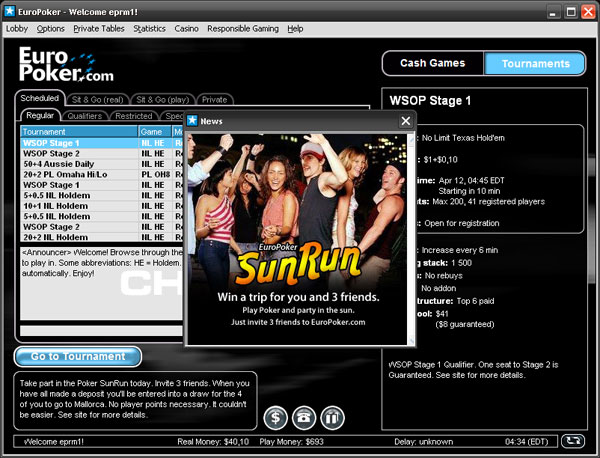The width and height of the screenshot is (600, 458).
Task: Click the 04:34 (EDT) clock
Action: pos(526,442)
